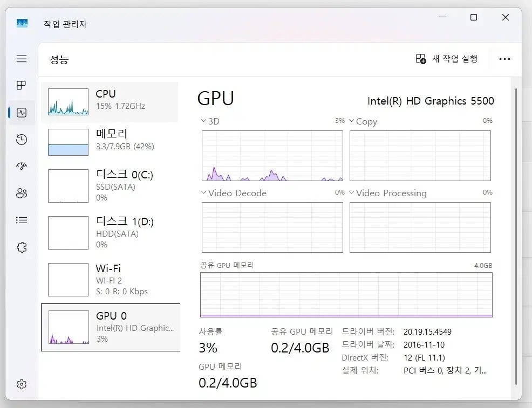The image size is (532, 408).
Task: Click the Video Decode graph
Action: click(272, 227)
